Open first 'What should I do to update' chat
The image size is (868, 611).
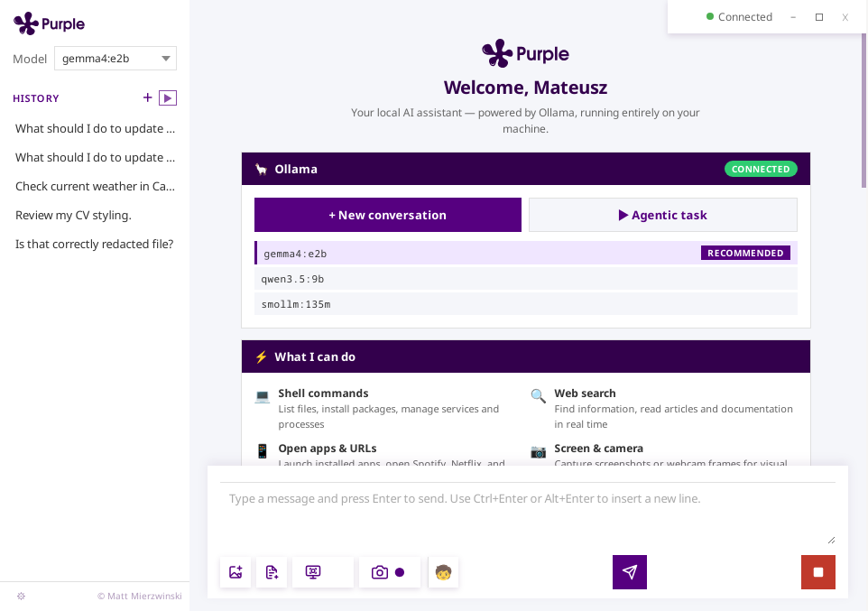click(x=95, y=128)
